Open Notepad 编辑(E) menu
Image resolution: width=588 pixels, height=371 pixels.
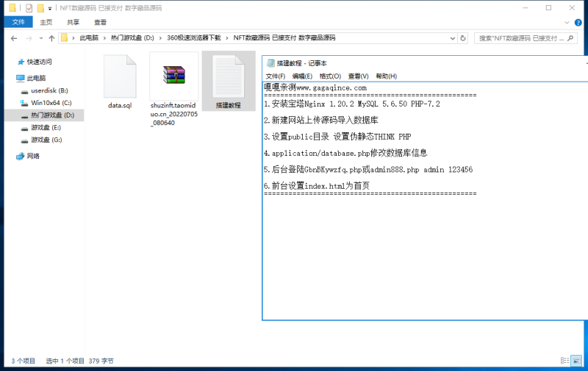302,76
